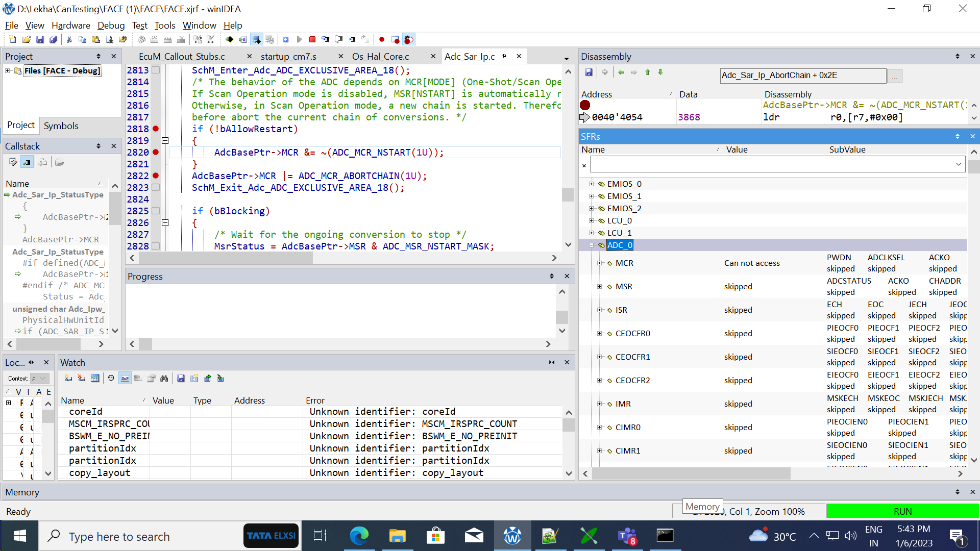Click the Open folder toolbar icon
This screenshot has width=980, height=551.
click(x=27, y=39)
